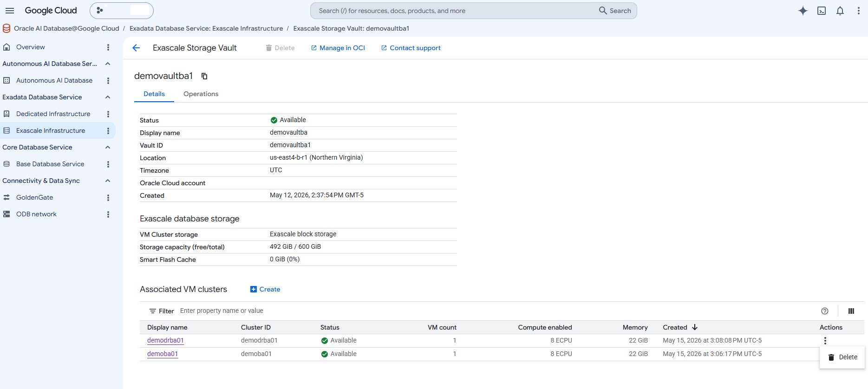Click the VM count column header
Screen dimensions: 868x389
click(x=442, y=327)
